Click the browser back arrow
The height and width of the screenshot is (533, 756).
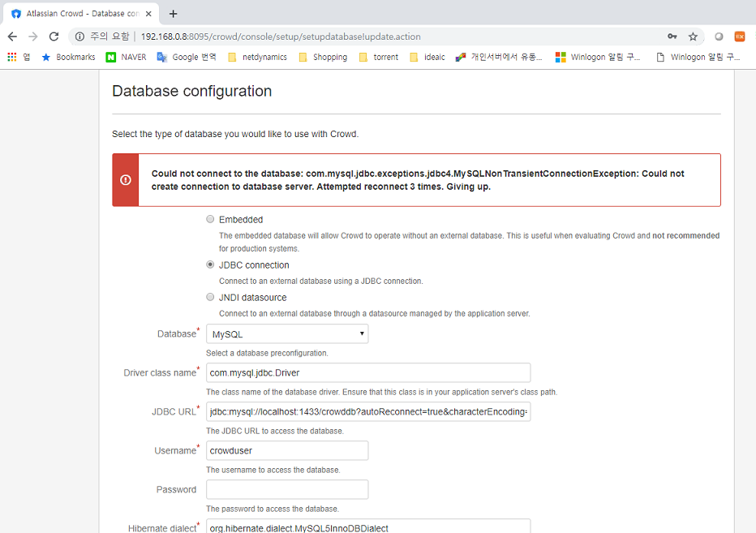12,37
